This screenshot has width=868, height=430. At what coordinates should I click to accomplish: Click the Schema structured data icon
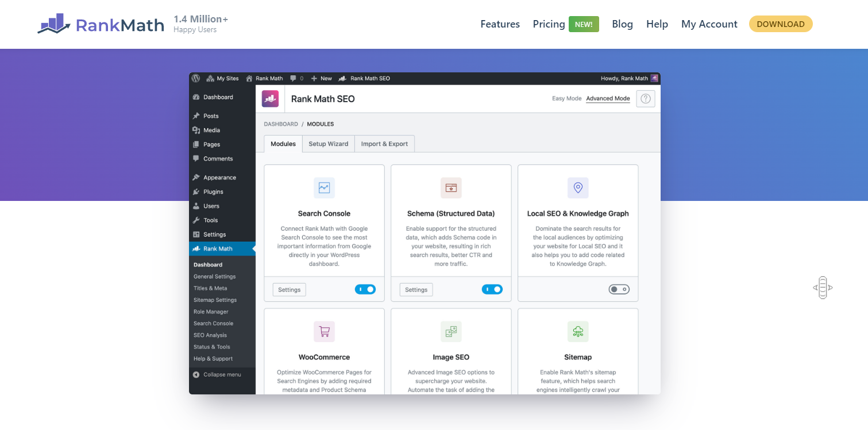451,187
